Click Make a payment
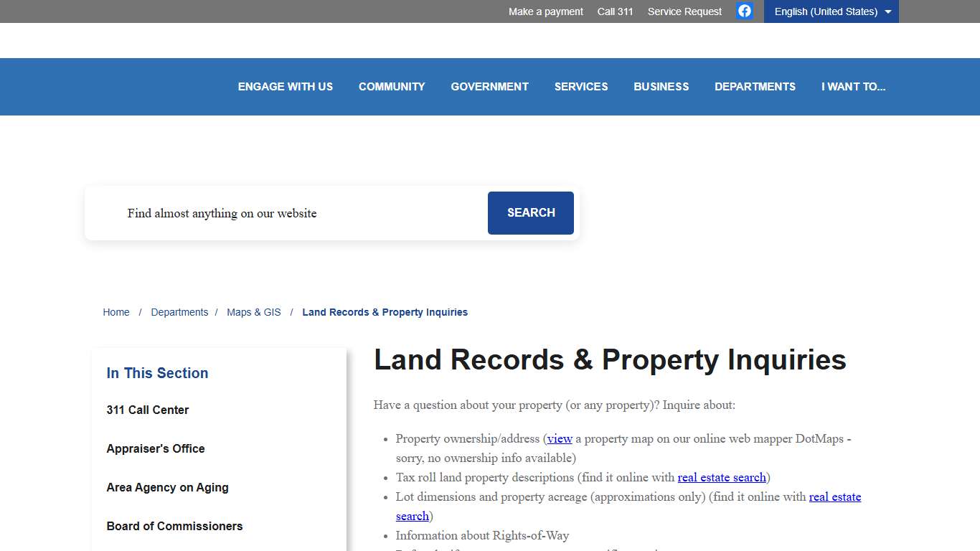980x551 pixels. click(x=545, y=11)
